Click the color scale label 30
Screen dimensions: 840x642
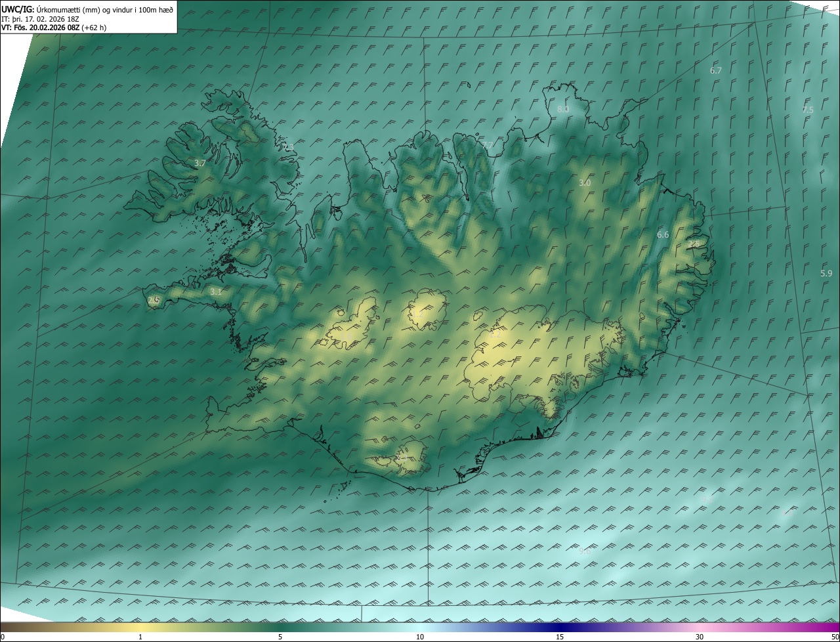click(x=700, y=637)
